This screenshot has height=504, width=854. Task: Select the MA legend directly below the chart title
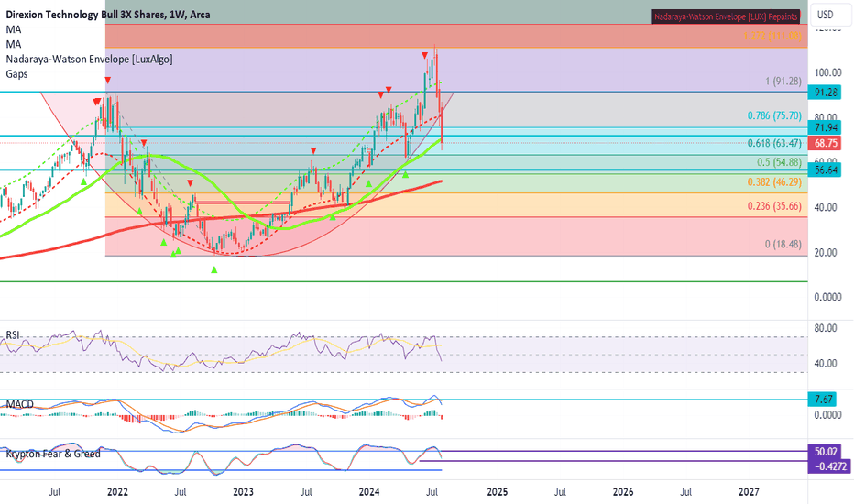[x=14, y=29]
